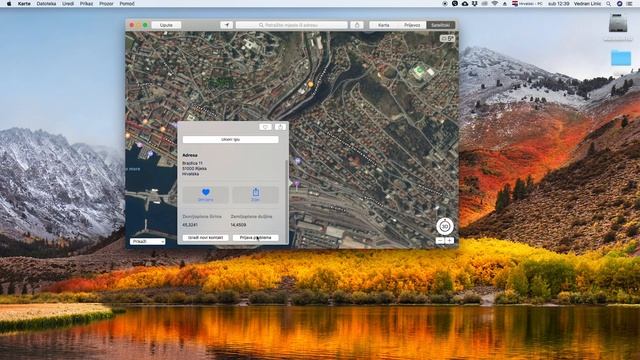Click the orange map marker near the river

[311, 84]
